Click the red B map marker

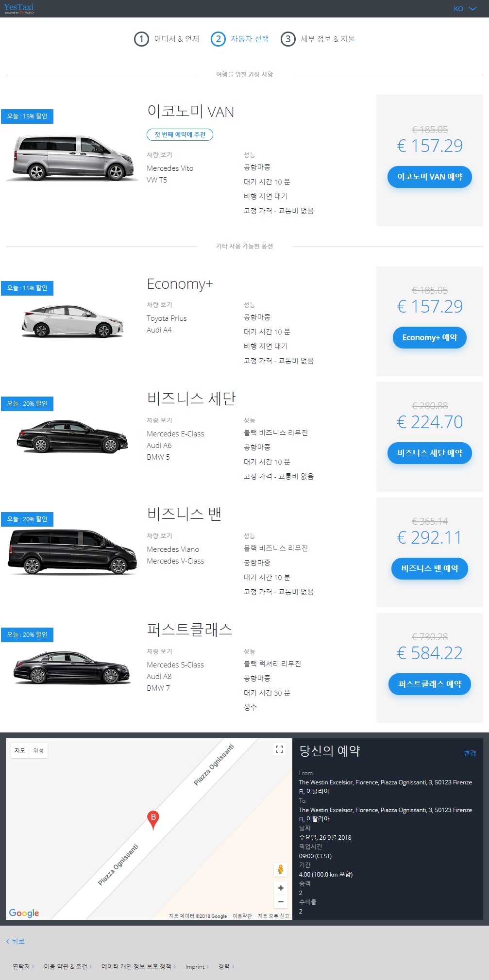153,819
